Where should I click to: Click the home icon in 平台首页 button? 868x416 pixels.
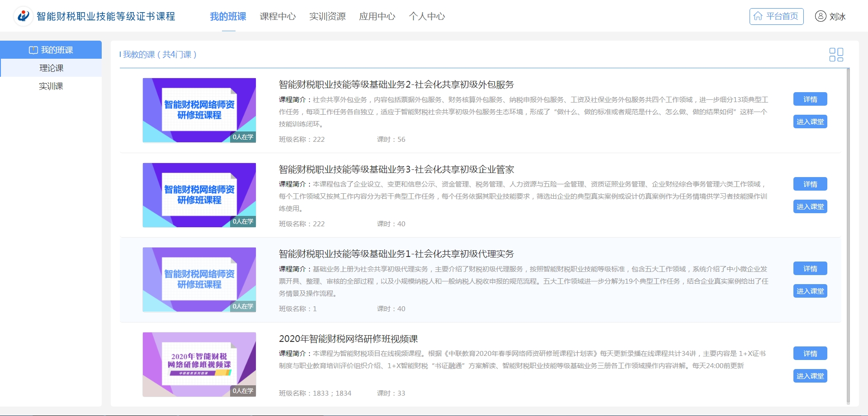pos(758,16)
